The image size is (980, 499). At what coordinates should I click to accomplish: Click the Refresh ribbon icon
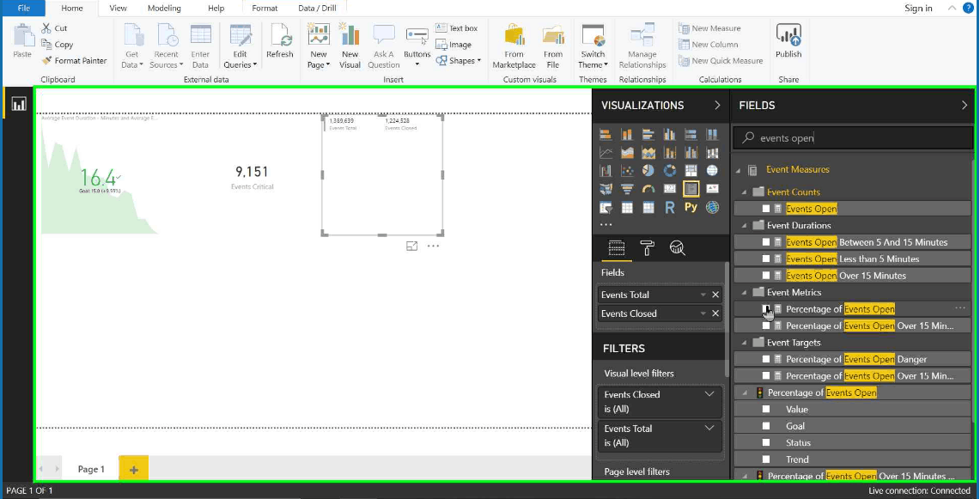tap(280, 41)
